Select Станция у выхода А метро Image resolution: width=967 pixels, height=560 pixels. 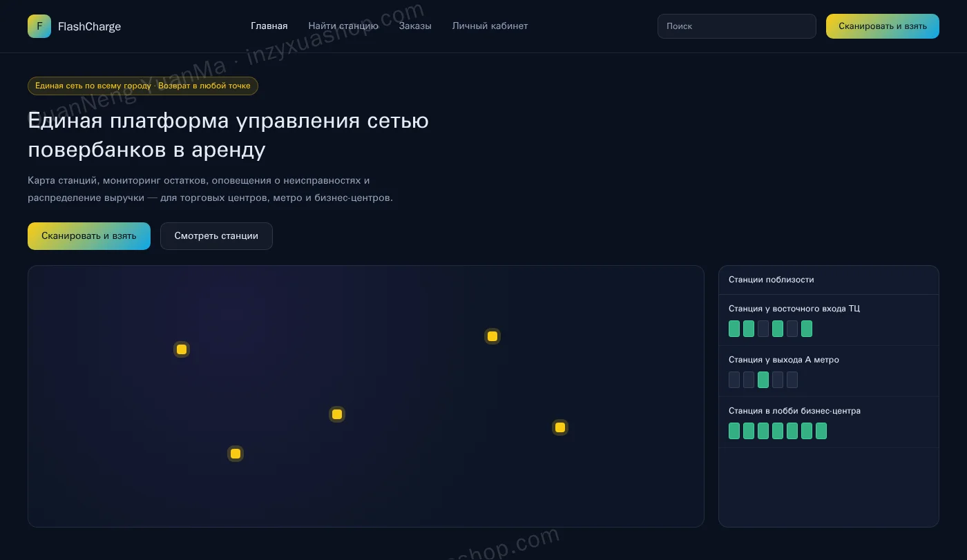click(x=829, y=371)
